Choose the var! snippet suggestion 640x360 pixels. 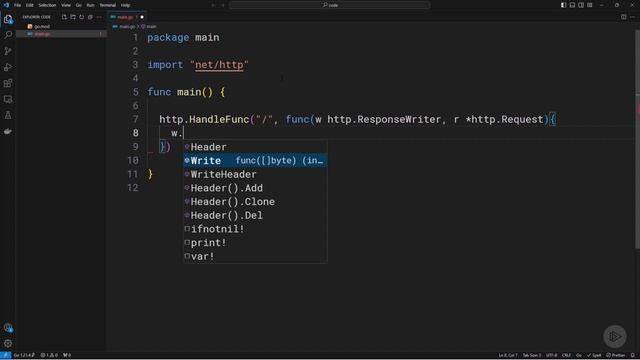[x=255, y=256]
